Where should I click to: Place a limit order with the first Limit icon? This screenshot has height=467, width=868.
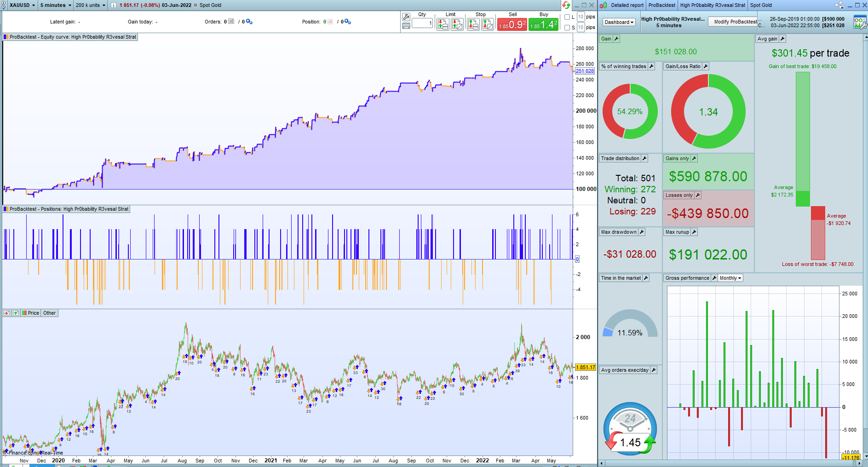click(x=443, y=24)
